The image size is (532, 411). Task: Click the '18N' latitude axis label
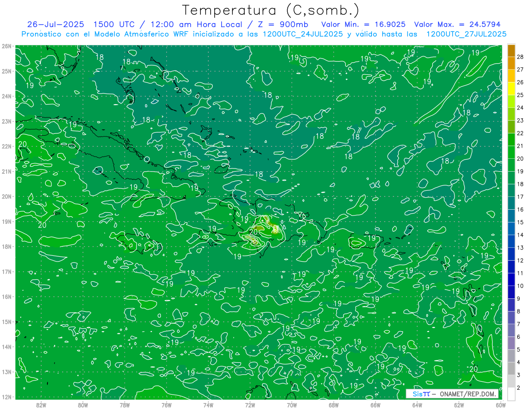(x=7, y=247)
